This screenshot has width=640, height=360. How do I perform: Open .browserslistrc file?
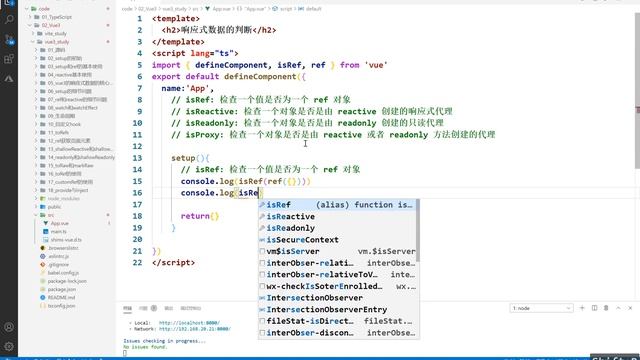tap(63, 248)
